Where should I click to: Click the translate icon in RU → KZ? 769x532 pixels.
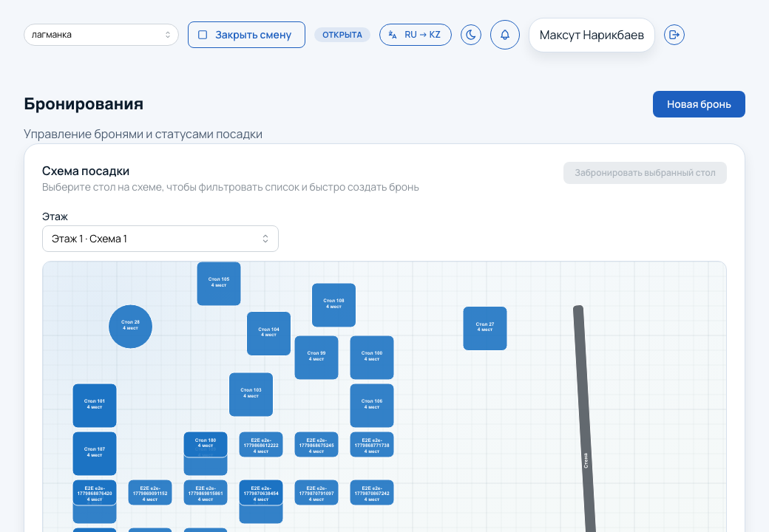click(393, 35)
